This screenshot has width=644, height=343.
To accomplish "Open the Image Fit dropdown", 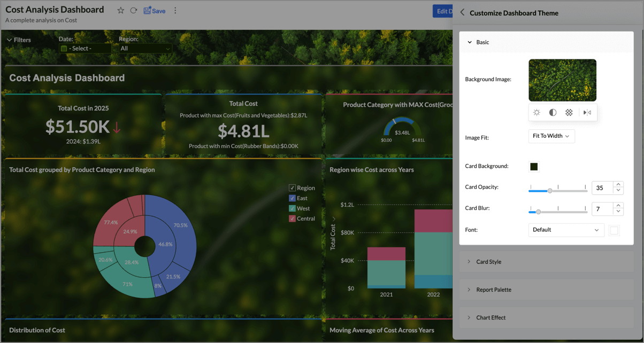I will point(551,136).
